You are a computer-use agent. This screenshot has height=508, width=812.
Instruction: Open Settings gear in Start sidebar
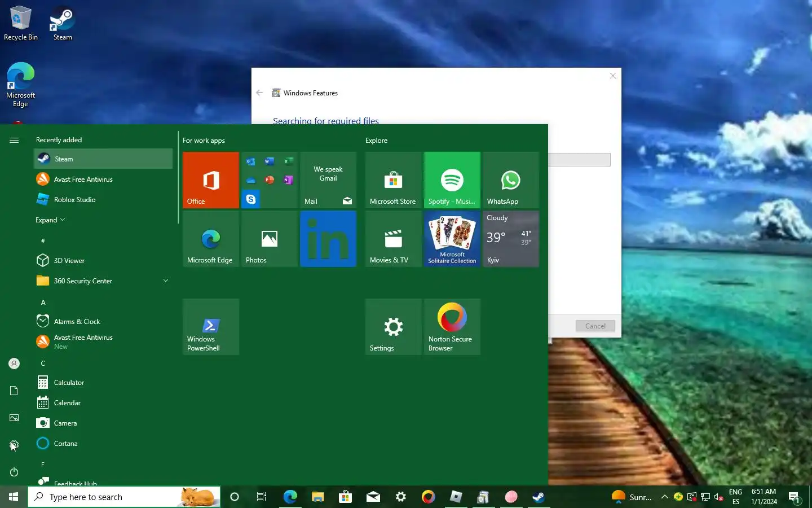(x=14, y=445)
